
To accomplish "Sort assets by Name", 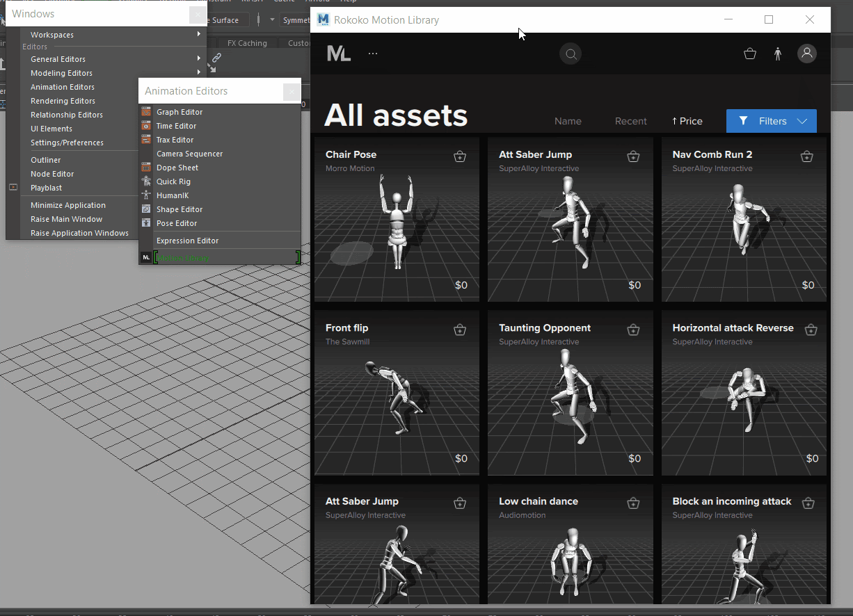I will click(x=568, y=121).
